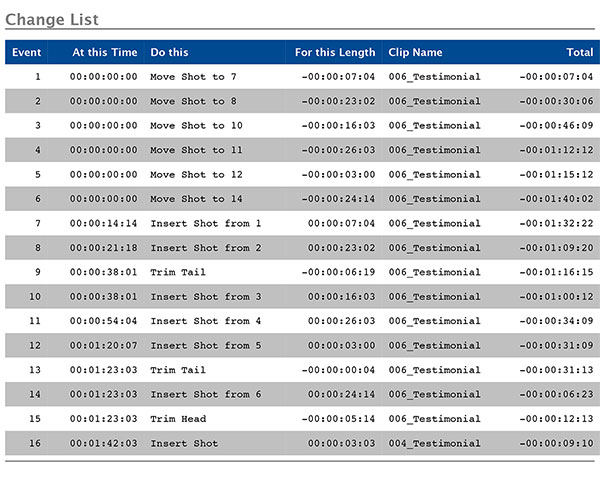Click total -00:01:15:12
Image resolution: width=600 pixels, height=494 pixels.
point(556,174)
